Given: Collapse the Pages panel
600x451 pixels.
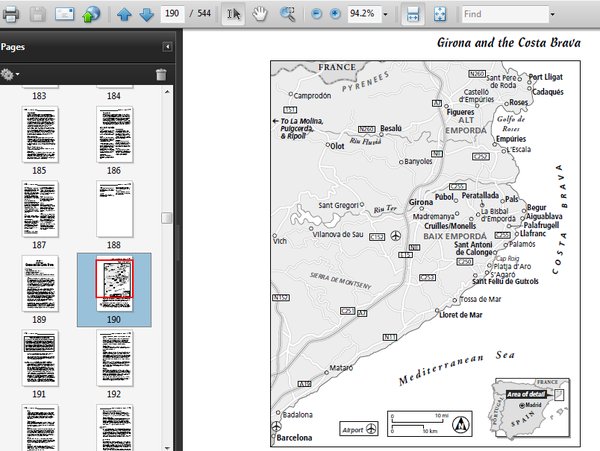Looking at the screenshot, I should click(167, 47).
